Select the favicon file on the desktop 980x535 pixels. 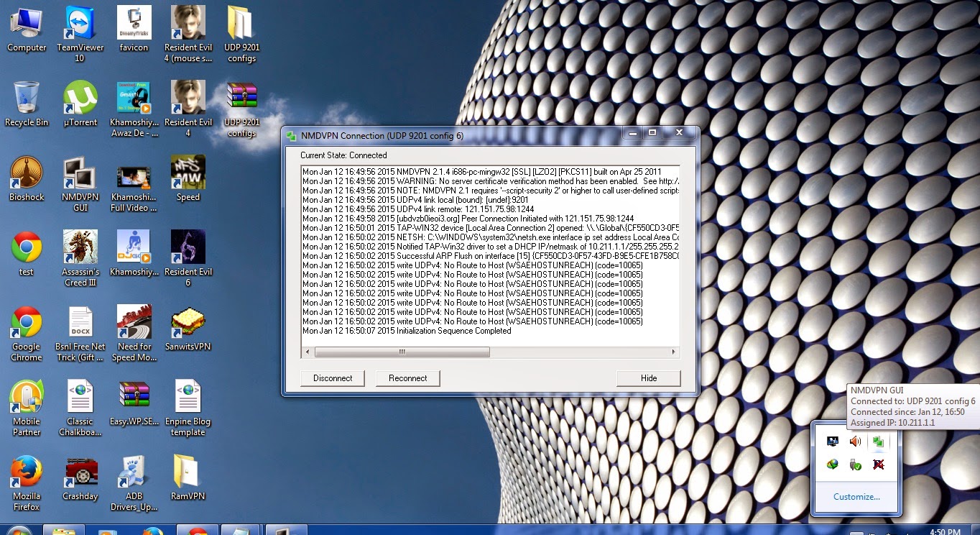click(x=134, y=29)
